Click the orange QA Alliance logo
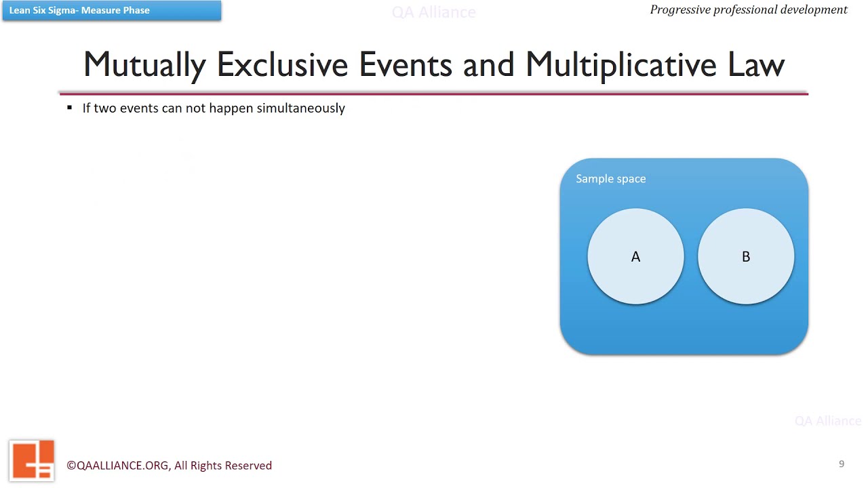 pyautogui.click(x=32, y=461)
